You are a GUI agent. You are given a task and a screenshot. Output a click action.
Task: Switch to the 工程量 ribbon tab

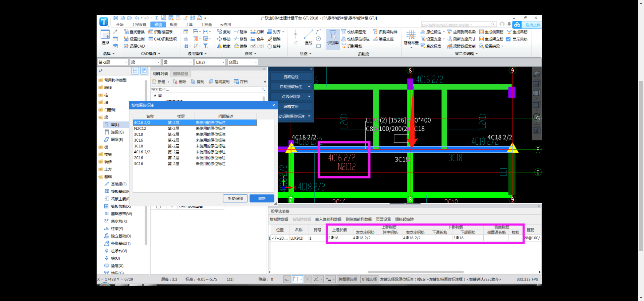click(x=206, y=24)
